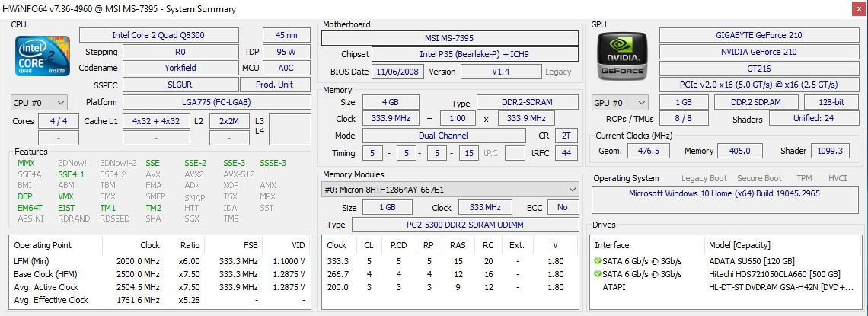868x316 pixels.
Task: Click the Secure Boot indicator
Action: [759, 178]
